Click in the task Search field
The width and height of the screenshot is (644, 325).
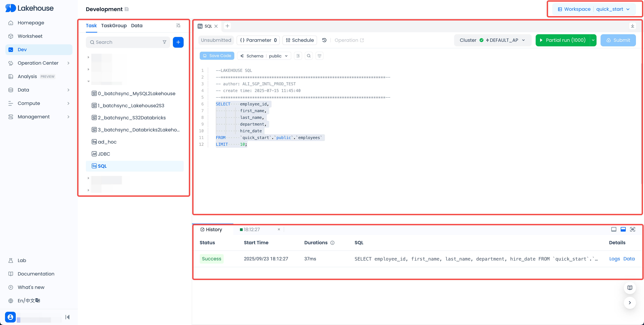click(125, 42)
